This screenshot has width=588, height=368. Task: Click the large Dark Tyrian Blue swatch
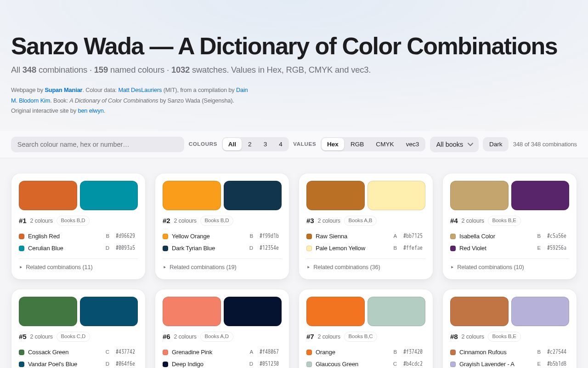click(253, 195)
